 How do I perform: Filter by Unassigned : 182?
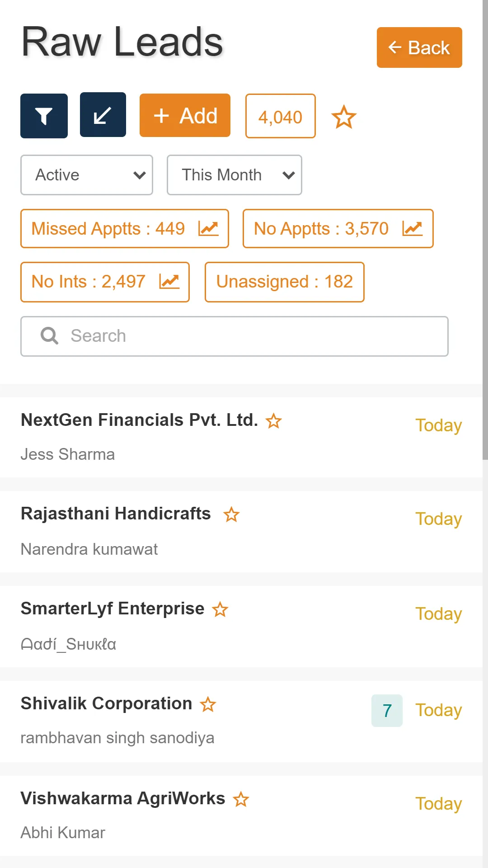284,282
